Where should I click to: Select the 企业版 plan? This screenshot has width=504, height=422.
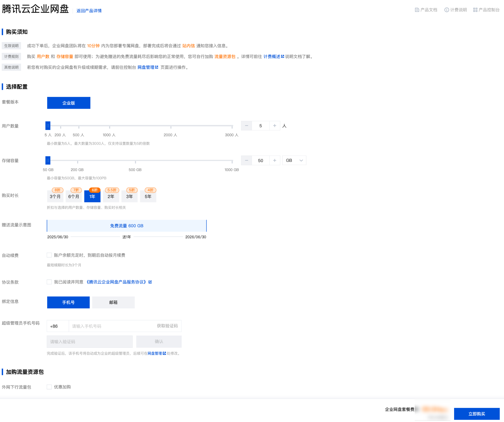pyautogui.click(x=69, y=103)
